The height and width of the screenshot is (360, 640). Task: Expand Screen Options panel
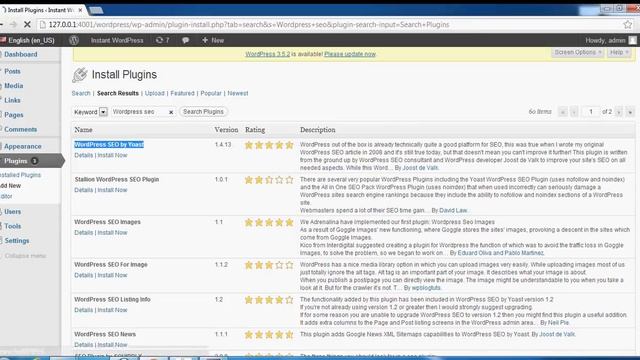point(577,52)
